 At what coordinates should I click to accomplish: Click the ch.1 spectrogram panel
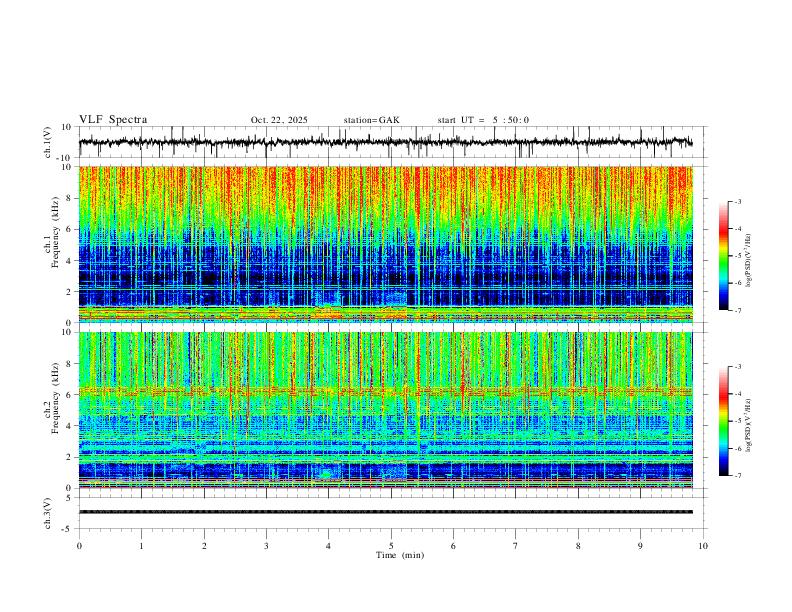pos(386,244)
